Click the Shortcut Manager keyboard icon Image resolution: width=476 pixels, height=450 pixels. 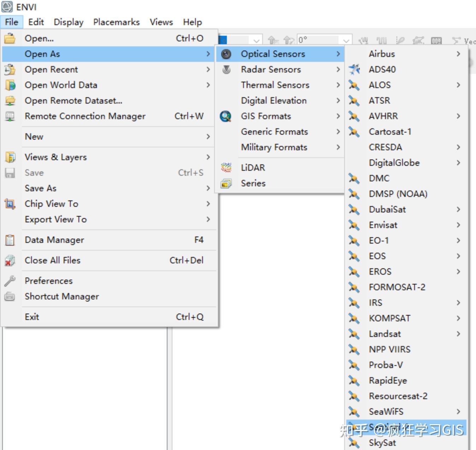pos(10,296)
